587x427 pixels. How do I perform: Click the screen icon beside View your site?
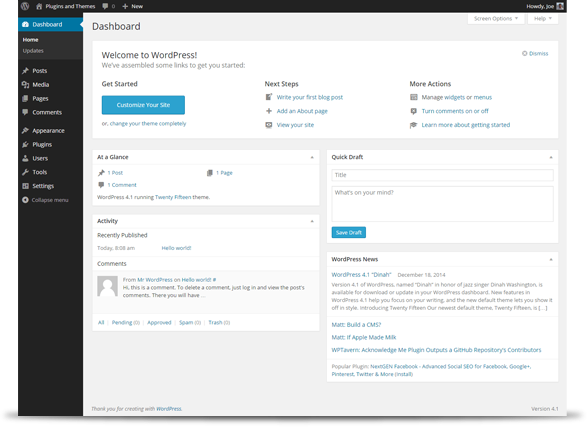click(x=269, y=125)
